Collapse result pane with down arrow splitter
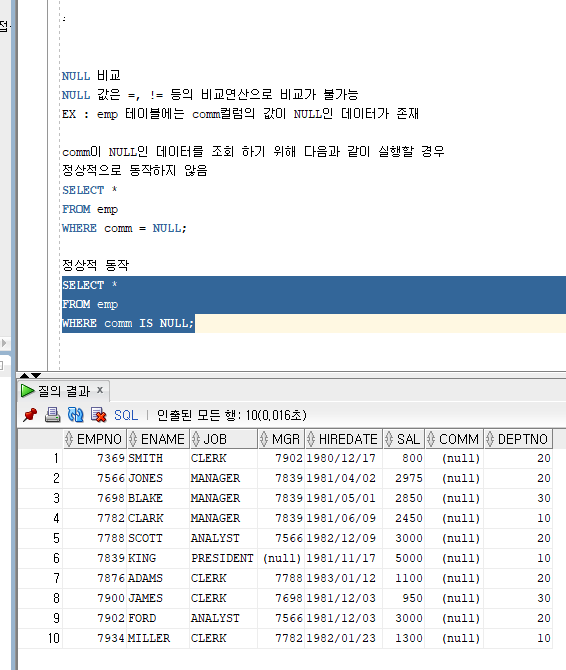 [x=36, y=375]
